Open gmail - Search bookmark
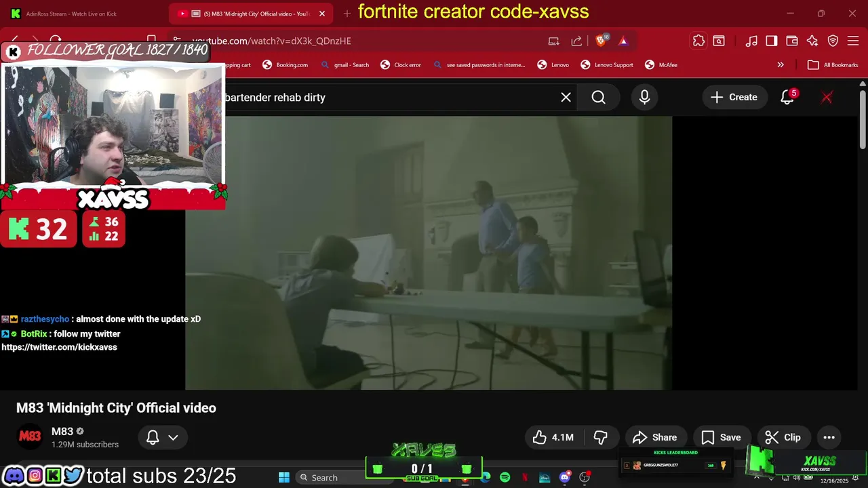 pyautogui.click(x=344, y=65)
